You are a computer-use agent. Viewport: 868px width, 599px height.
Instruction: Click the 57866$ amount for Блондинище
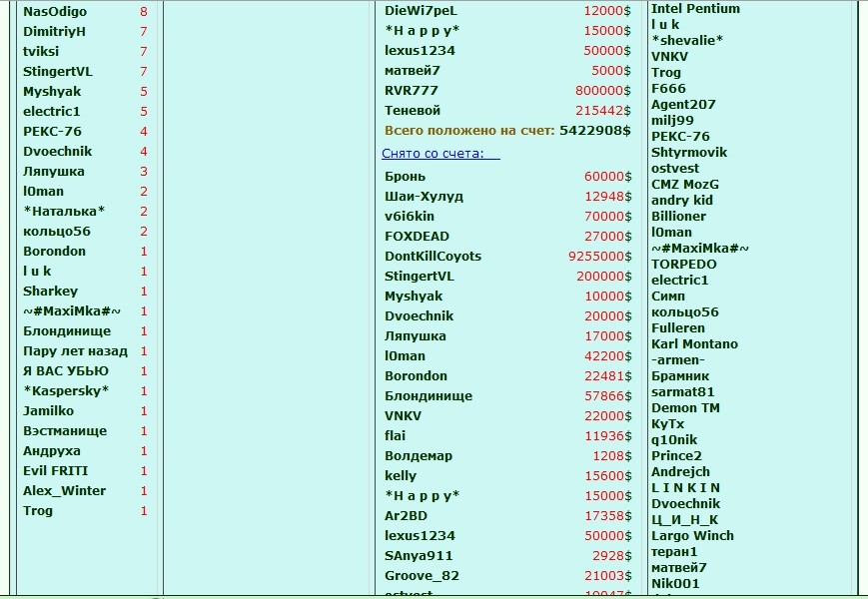pyautogui.click(x=608, y=395)
